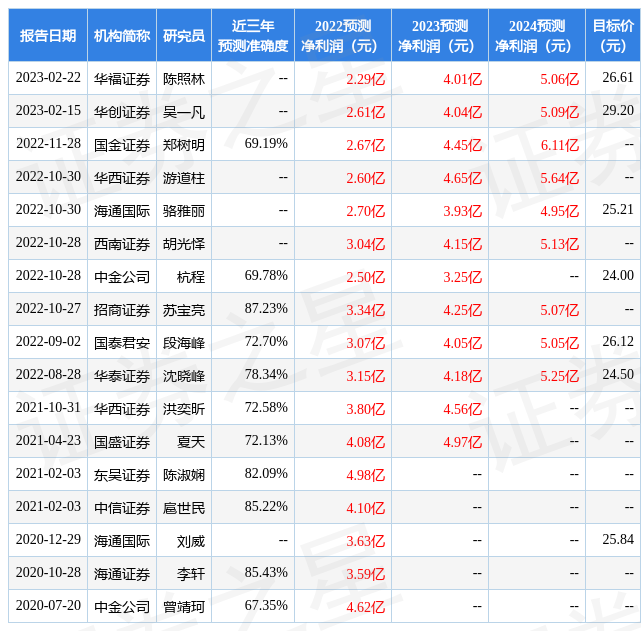Click the 近三年预测准确度 column header
This screenshot has width=641, height=631.
point(253,36)
